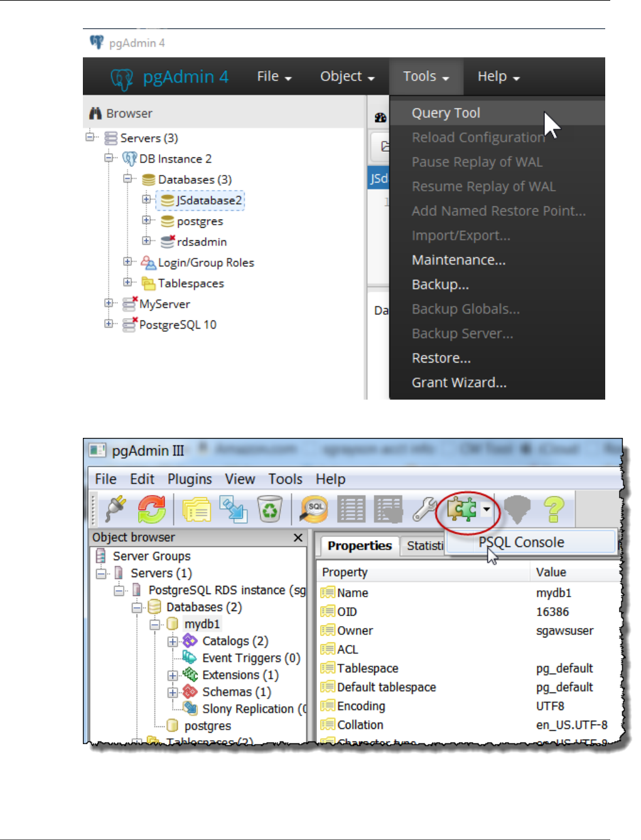Open the File menu in pgAdmin 4
Image resolution: width=641 pixels, height=840 pixels.
[x=274, y=77]
